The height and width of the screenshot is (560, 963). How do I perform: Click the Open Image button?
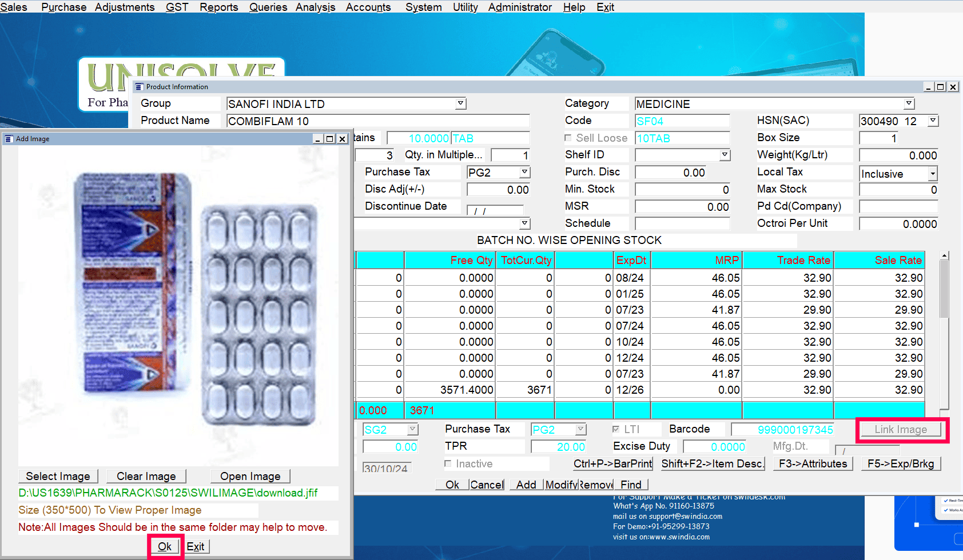pyautogui.click(x=250, y=476)
